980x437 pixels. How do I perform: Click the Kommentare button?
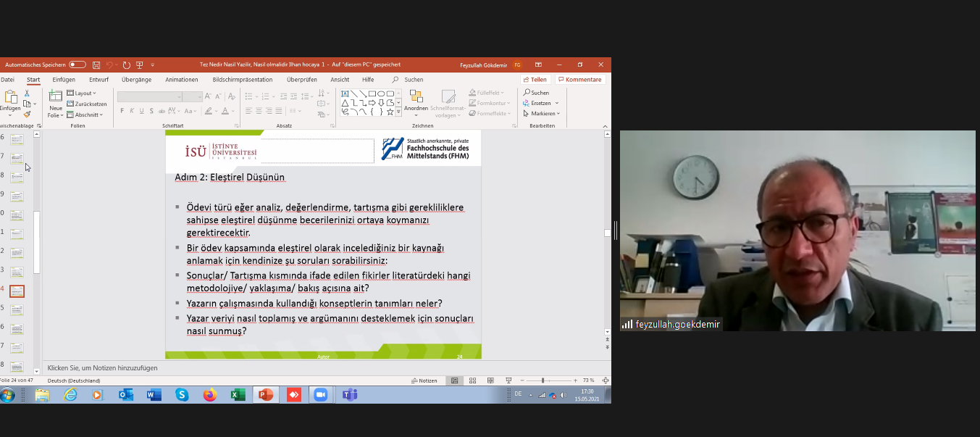click(579, 80)
